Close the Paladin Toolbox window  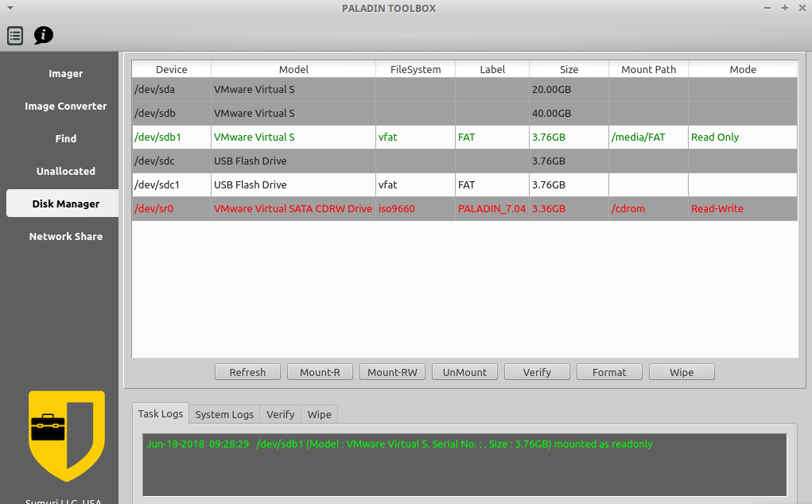(x=802, y=8)
